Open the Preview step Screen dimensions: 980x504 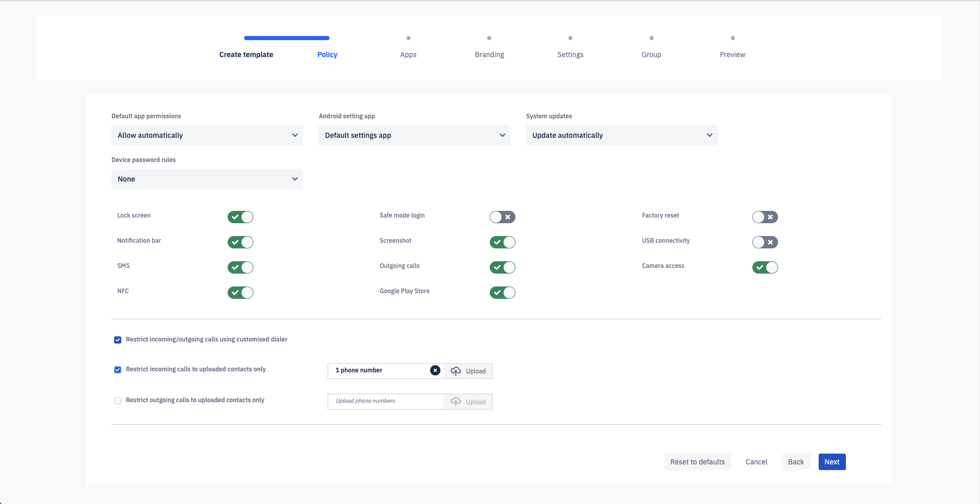tap(732, 55)
